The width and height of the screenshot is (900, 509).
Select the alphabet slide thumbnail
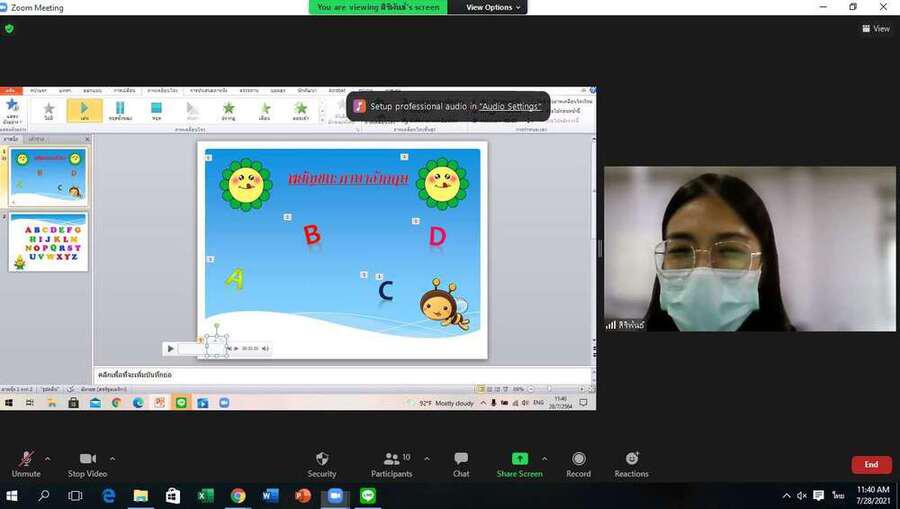[48, 241]
